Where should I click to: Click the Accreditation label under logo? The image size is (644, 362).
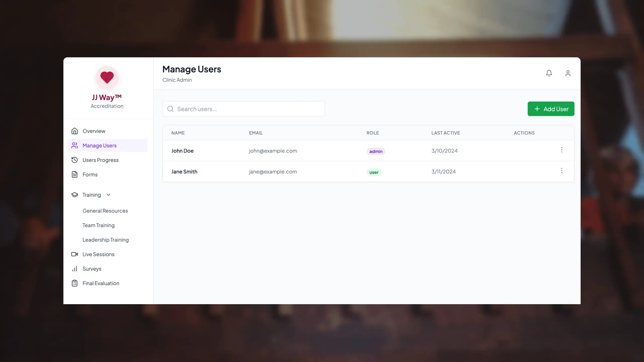[x=107, y=106]
